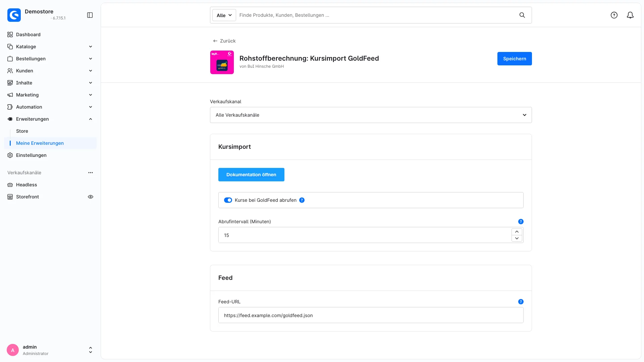644x362 pixels.
Task: Expand the Automation menu chevron
Action: (x=91, y=107)
